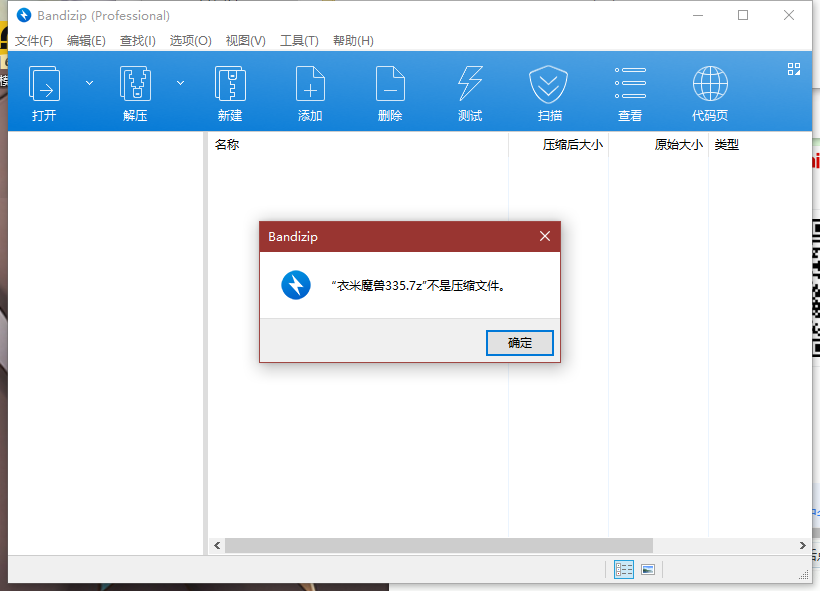
Task: Open the 帮助(H) menu
Action: click(353, 41)
